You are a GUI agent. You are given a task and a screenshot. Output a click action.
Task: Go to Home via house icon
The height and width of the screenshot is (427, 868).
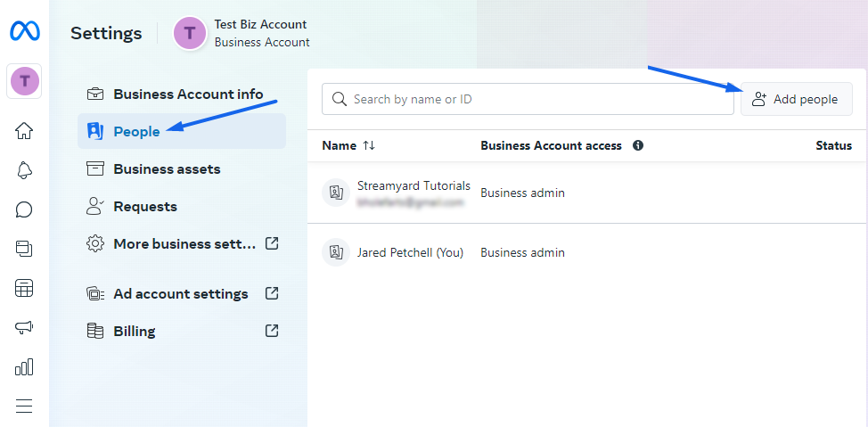tap(24, 131)
